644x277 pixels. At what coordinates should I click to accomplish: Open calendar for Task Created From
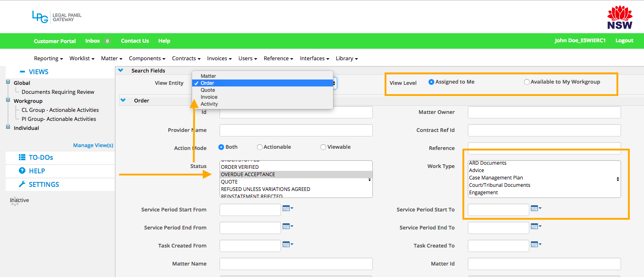point(288,244)
